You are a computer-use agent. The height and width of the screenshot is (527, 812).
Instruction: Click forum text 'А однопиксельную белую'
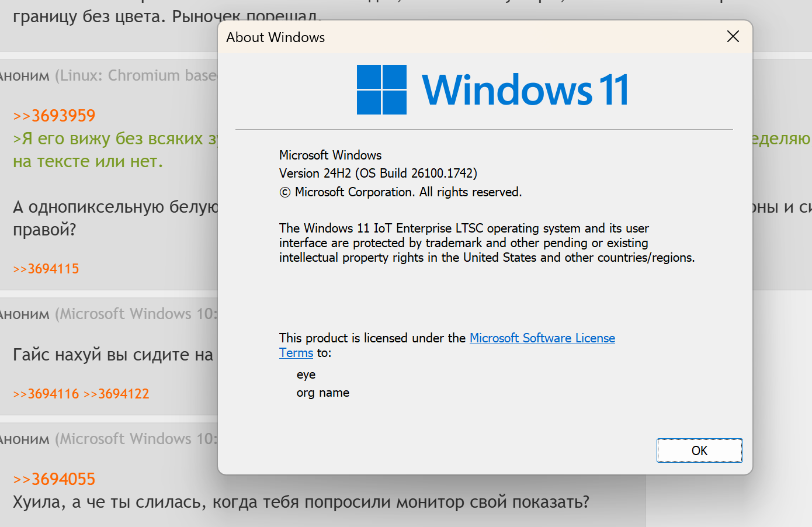(x=116, y=207)
